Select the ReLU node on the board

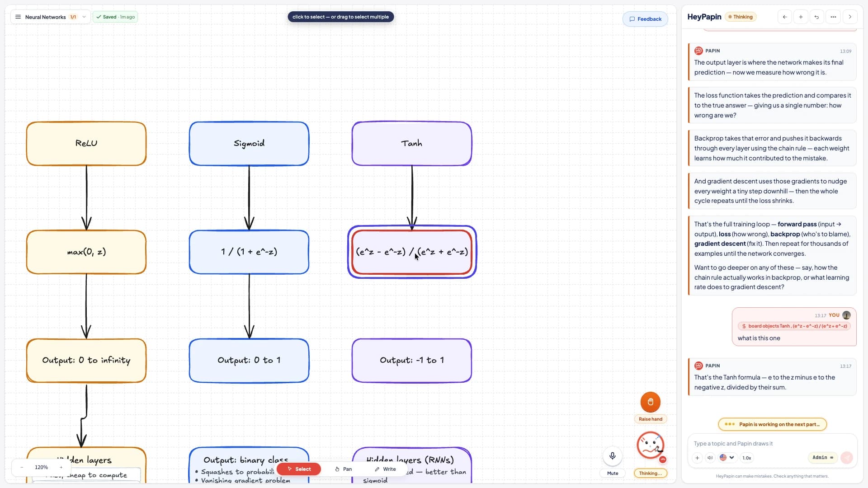click(86, 143)
